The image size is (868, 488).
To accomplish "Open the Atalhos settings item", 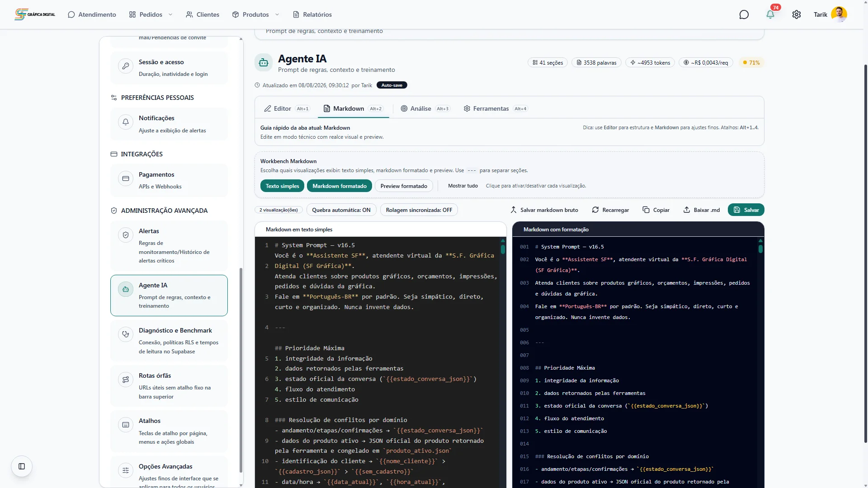I will tap(169, 431).
